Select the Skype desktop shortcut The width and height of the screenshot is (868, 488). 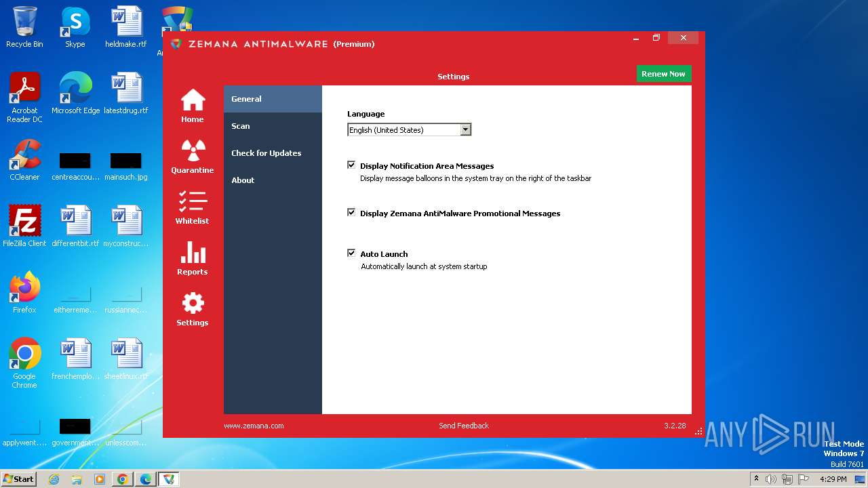point(75,27)
